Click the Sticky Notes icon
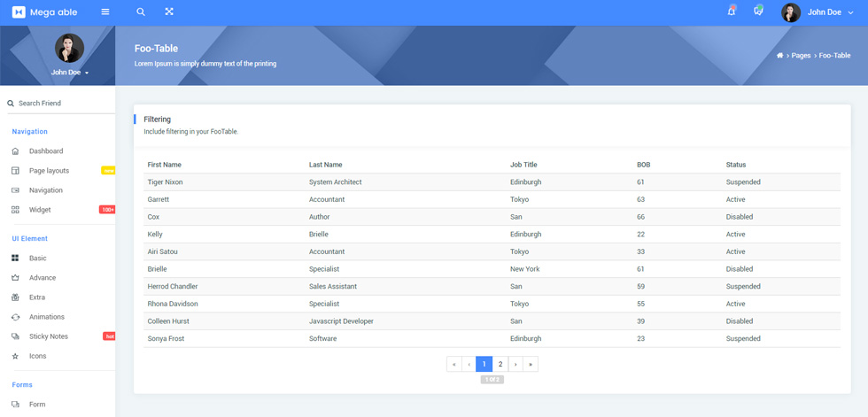 click(x=16, y=336)
